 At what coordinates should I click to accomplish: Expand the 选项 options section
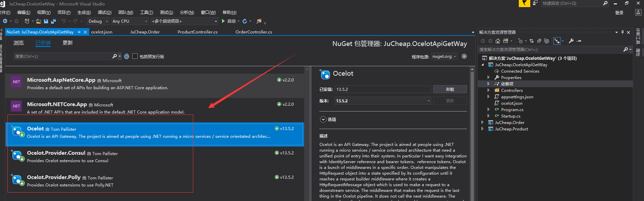point(323,120)
